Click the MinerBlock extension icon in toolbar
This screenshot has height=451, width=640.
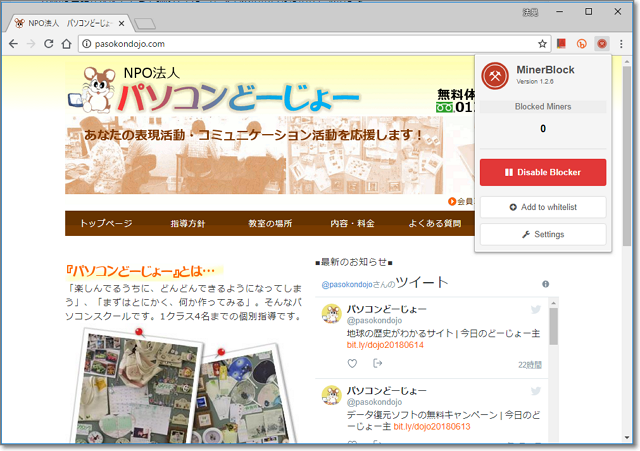[602, 44]
